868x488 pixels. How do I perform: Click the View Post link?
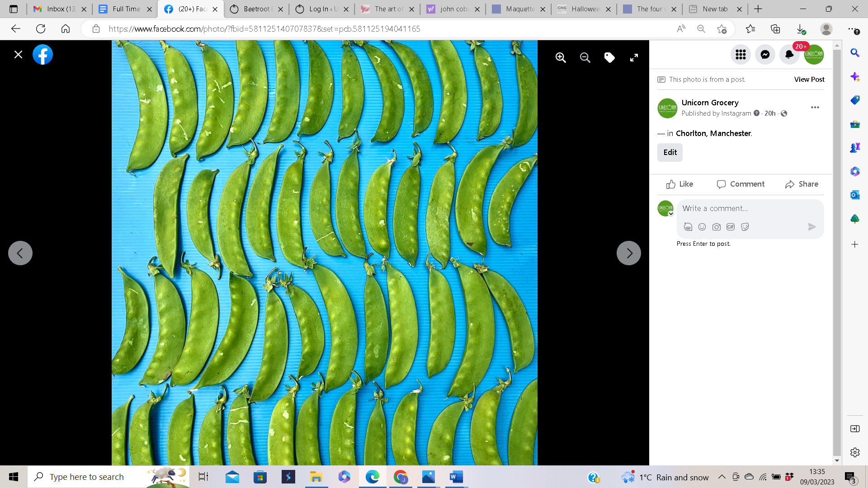[x=809, y=80]
